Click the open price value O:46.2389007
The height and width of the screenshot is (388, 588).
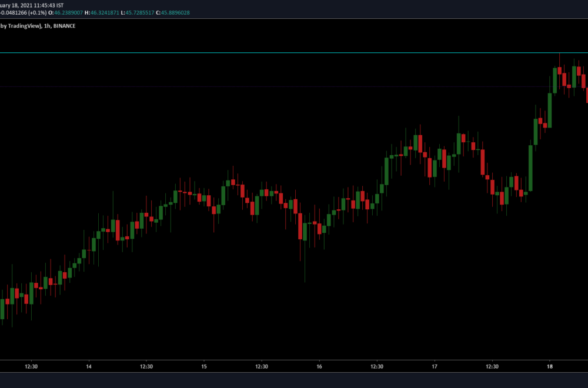[x=66, y=13]
